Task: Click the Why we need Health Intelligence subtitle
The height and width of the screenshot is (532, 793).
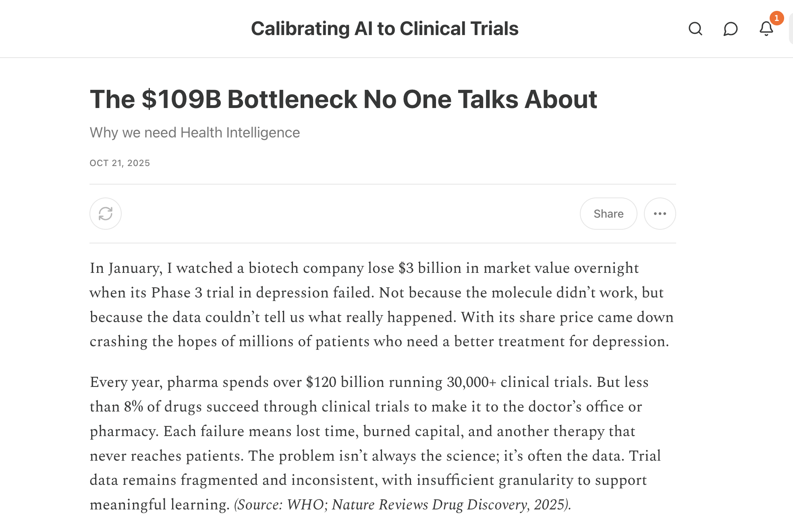Action: (195, 133)
